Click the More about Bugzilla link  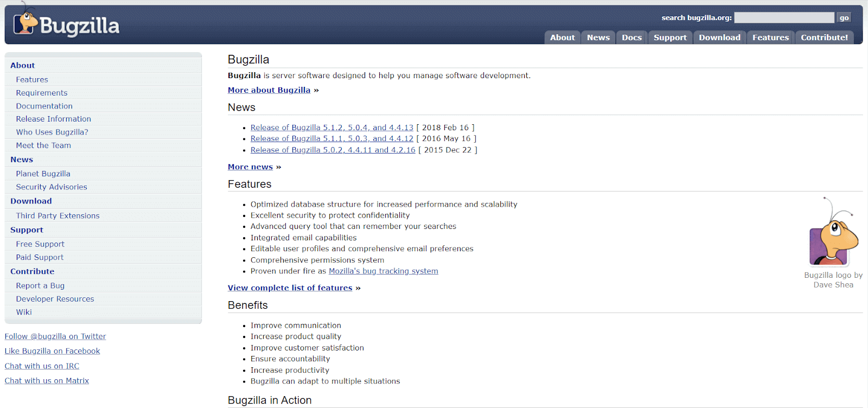[269, 90]
